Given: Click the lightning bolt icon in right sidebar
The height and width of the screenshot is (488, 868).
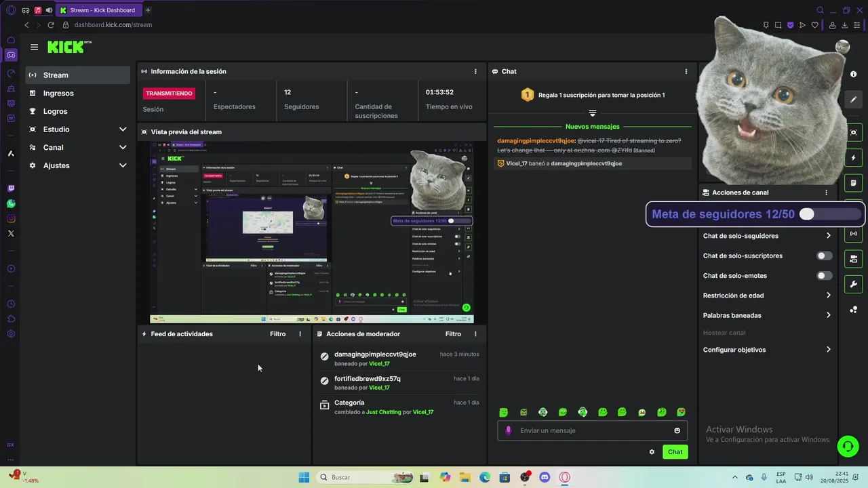Looking at the screenshot, I should point(854,158).
